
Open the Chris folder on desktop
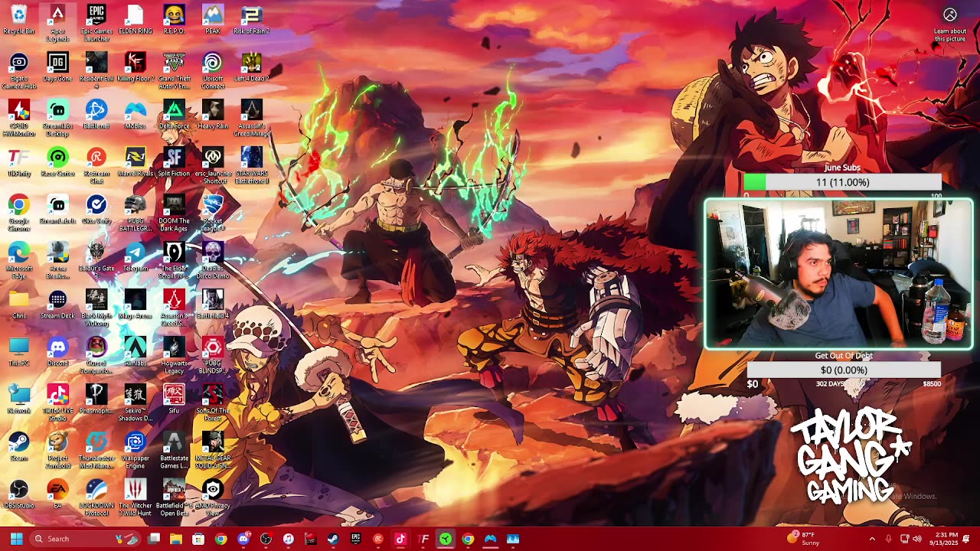click(19, 305)
